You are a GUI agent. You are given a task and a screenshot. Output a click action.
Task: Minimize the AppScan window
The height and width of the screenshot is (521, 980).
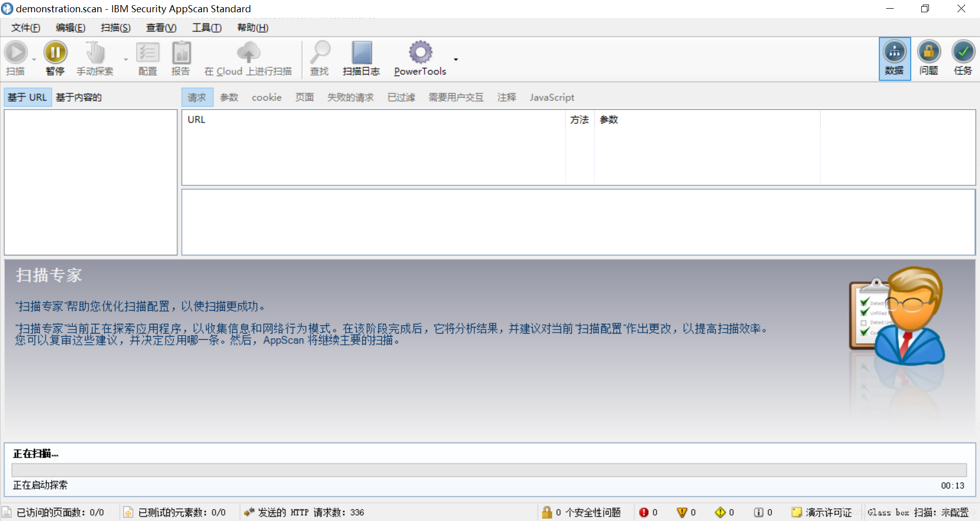click(x=890, y=9)
